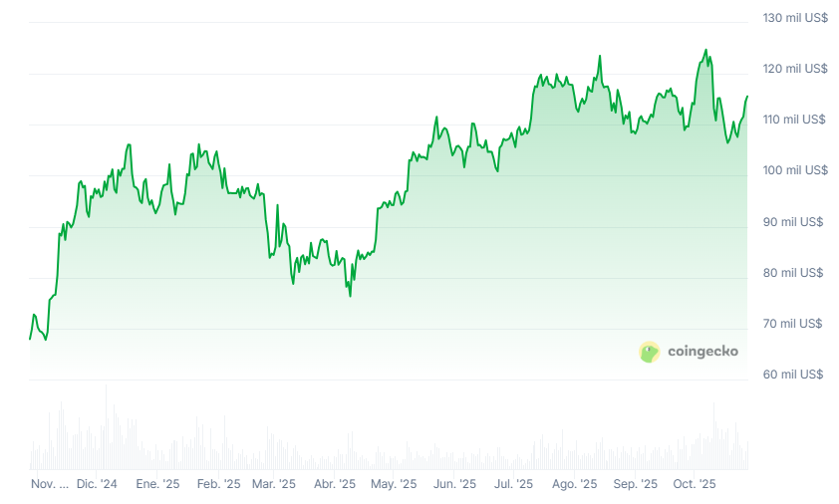Choose the Mar. '25 date marker
Image resolution: width=839 pixels, height=504 pixels.
(274, 484)
